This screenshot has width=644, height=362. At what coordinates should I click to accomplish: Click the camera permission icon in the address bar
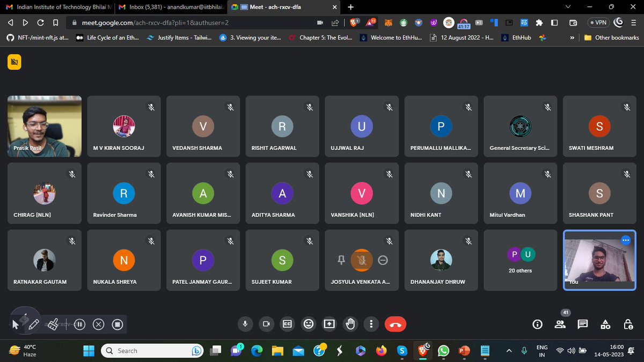320,23
